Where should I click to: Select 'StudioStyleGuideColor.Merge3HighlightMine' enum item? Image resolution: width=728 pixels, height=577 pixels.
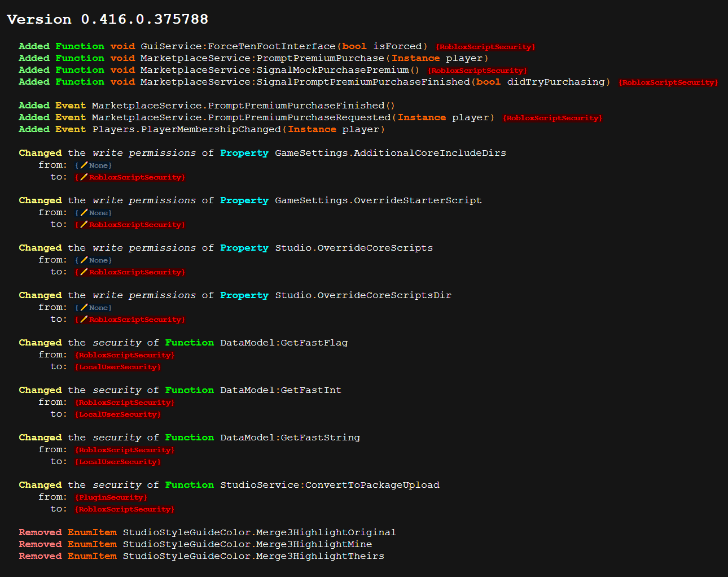(x=247, y=544)
